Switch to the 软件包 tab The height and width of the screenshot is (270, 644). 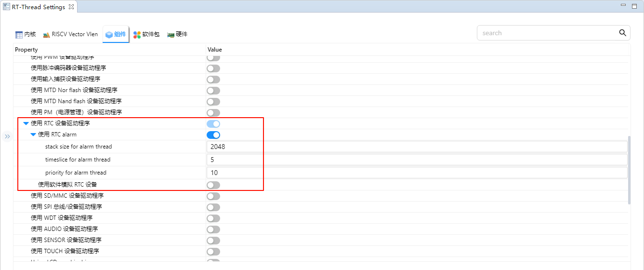[150, 35]
